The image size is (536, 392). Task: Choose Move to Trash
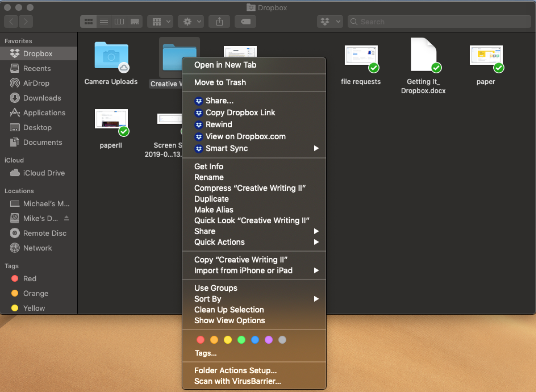[x=254, y=82]
